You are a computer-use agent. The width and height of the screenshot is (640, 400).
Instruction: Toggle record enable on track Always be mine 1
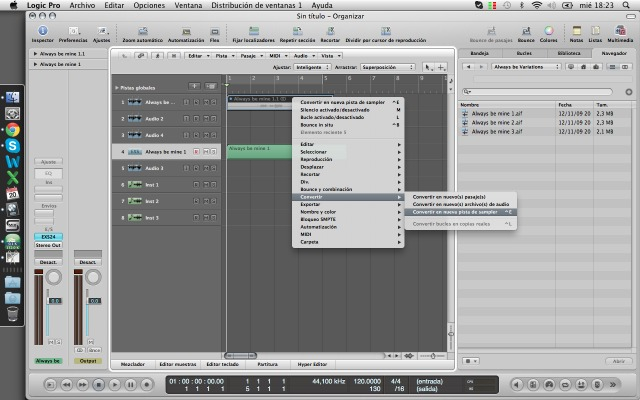coord(197,151)
